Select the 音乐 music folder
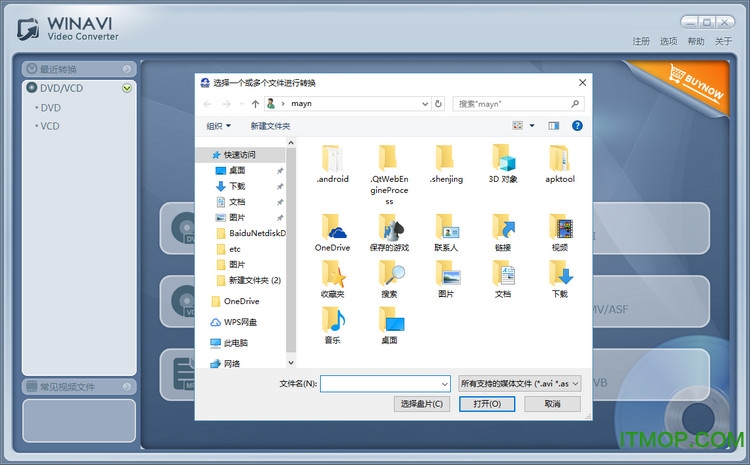This screenshot has height=465, width=750. tap(332, 320)
